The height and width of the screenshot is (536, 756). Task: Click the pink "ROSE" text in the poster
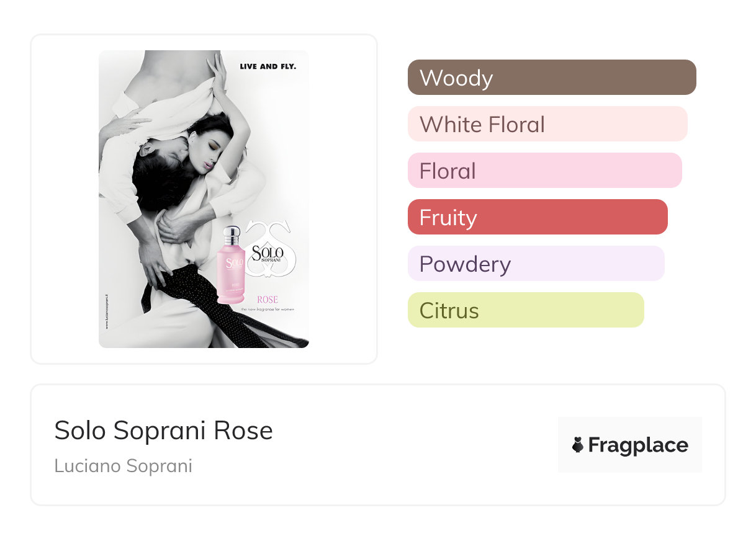267,300
